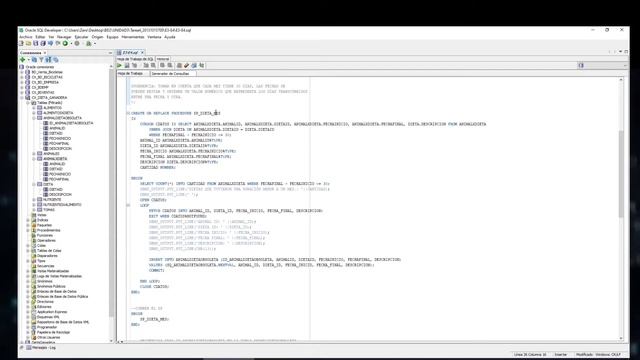Close the Connections panel tab
This screenshot has width=640, height=360.
(x=45, y=53)
